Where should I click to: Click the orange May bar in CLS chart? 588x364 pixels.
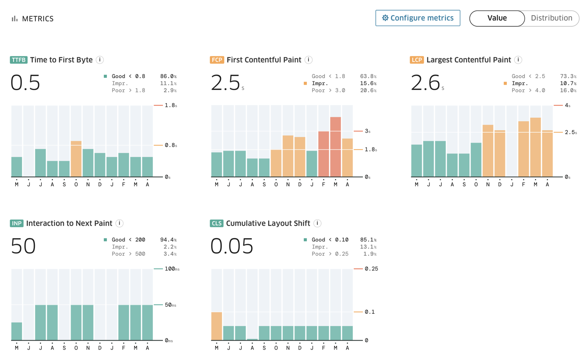pyautogui.click(x=217, y=326)
